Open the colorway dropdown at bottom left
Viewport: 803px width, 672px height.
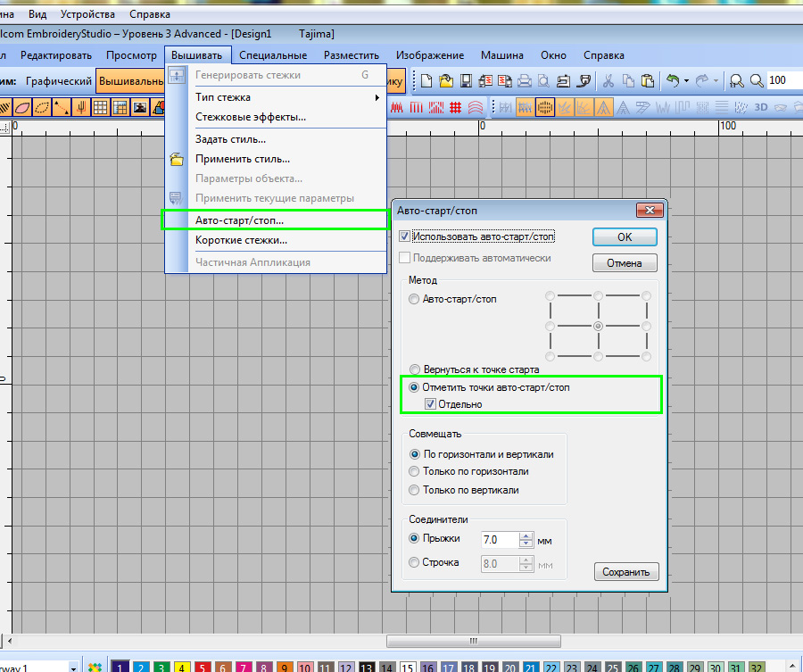point(74,668)
